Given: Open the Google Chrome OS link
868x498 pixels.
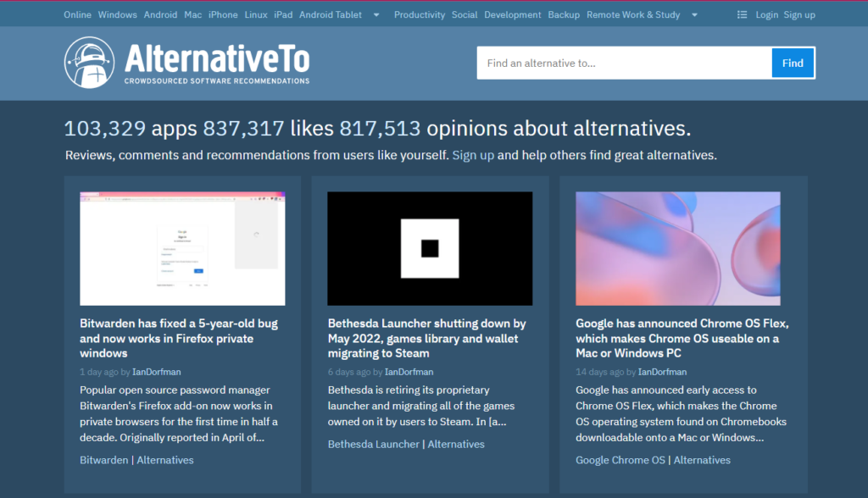Looking at the screenshot, I should point(620,460).
